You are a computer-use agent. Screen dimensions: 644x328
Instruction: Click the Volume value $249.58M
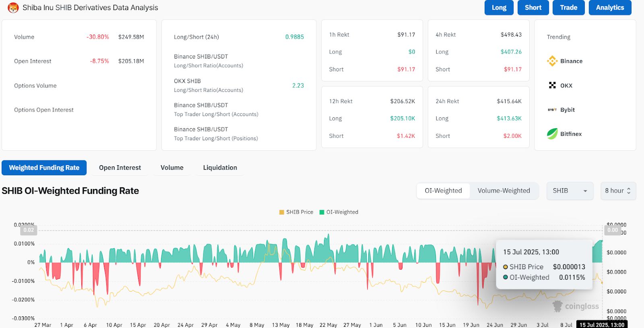[x=131, y=37]
